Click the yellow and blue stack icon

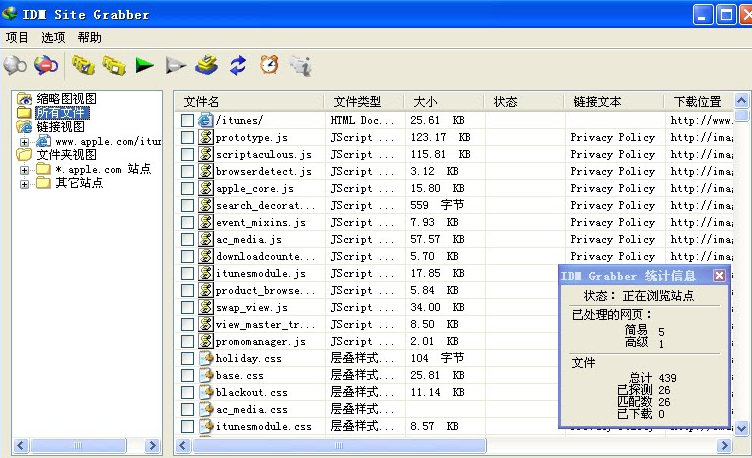click(206, 66)
